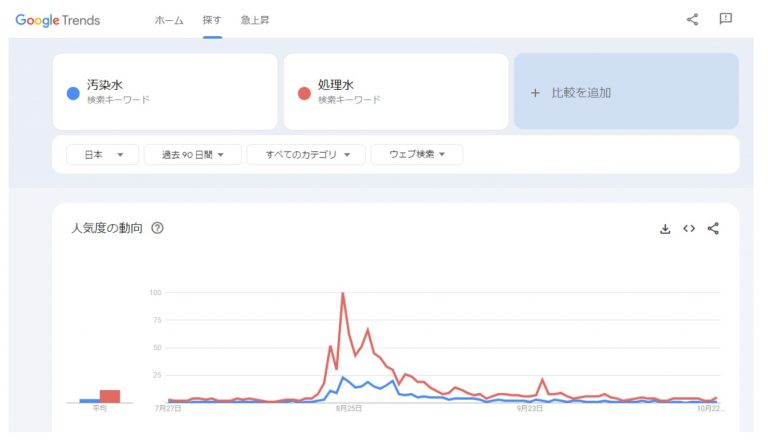Go to the ホーム tab
Image resolution: width=768 pixels, height=448 pixels.
tap(169, 20)
